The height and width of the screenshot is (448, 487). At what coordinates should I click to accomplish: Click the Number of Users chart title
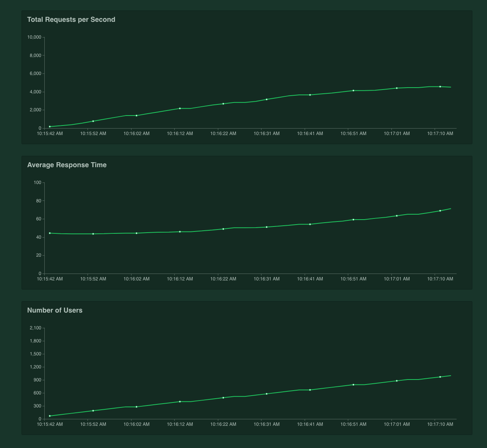(55, 310)
